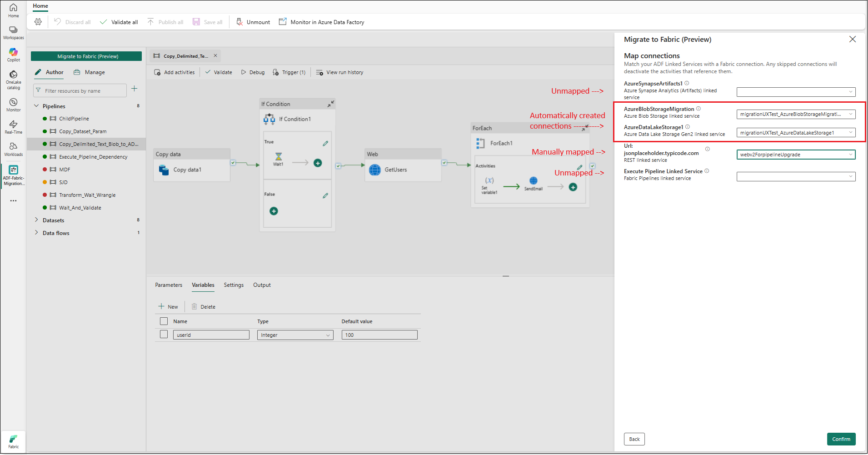868x455 pixels.
Task: Open Execute Pipeline Linked Service dropdown
Action: tap(796, 176)
